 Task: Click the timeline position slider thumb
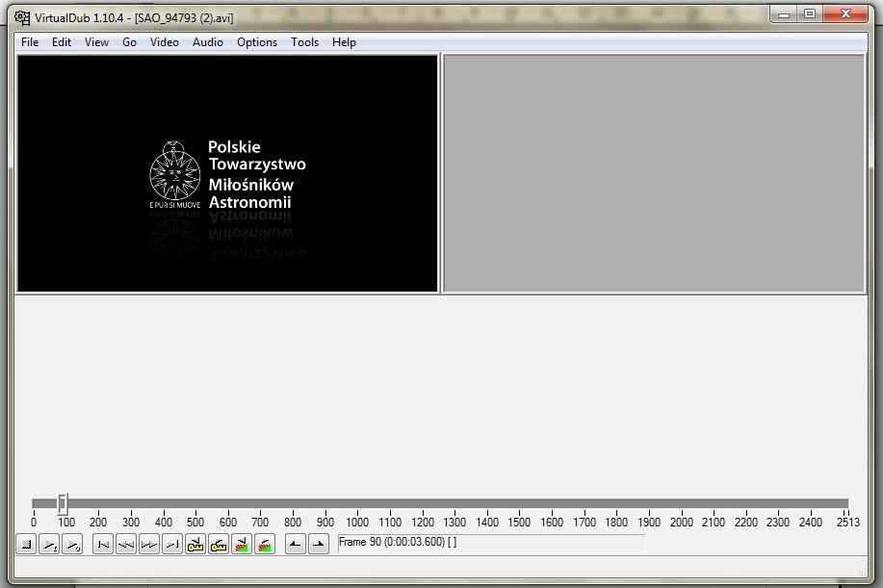[63, 503]
